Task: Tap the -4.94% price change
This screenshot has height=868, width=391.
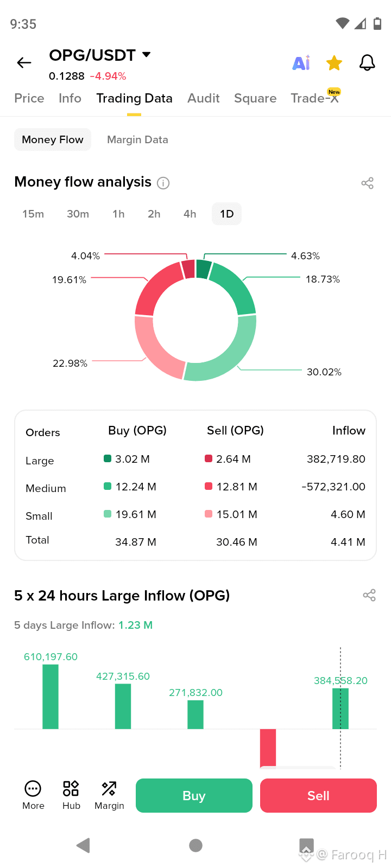Action: pos(108,76)
